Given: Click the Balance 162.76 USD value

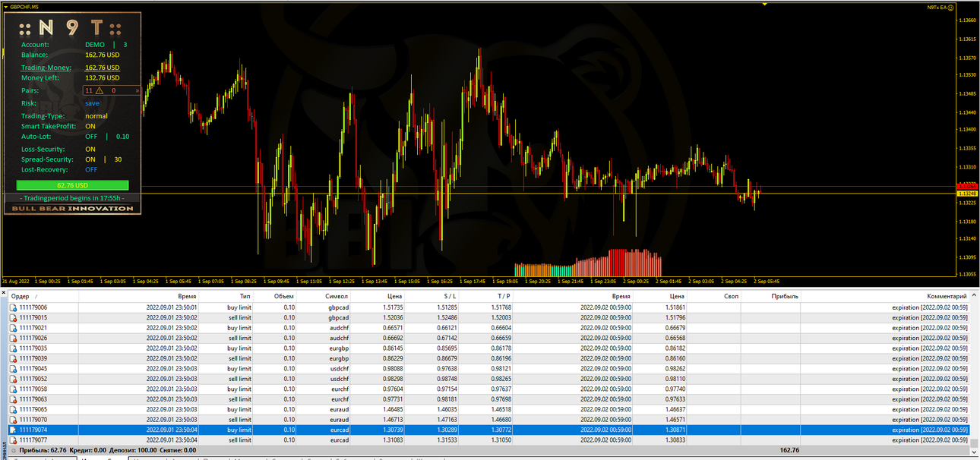Looking at the screenshot, I should (102, 55).
